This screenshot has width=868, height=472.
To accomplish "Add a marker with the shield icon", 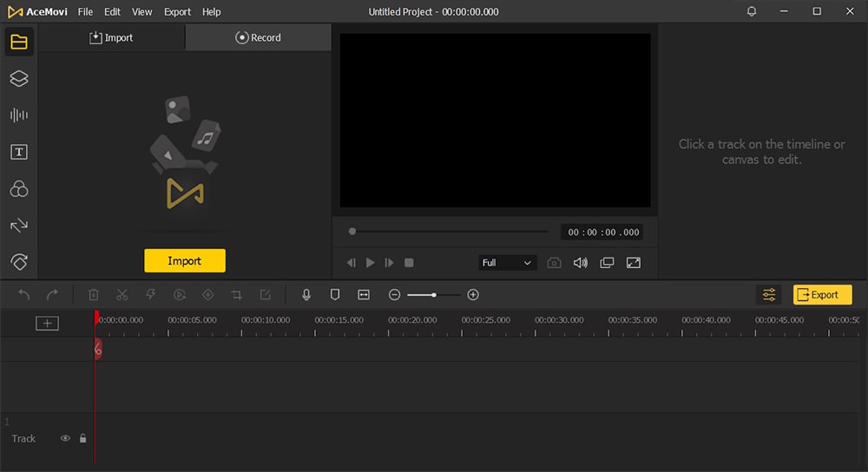I will (x=335, y=295).
